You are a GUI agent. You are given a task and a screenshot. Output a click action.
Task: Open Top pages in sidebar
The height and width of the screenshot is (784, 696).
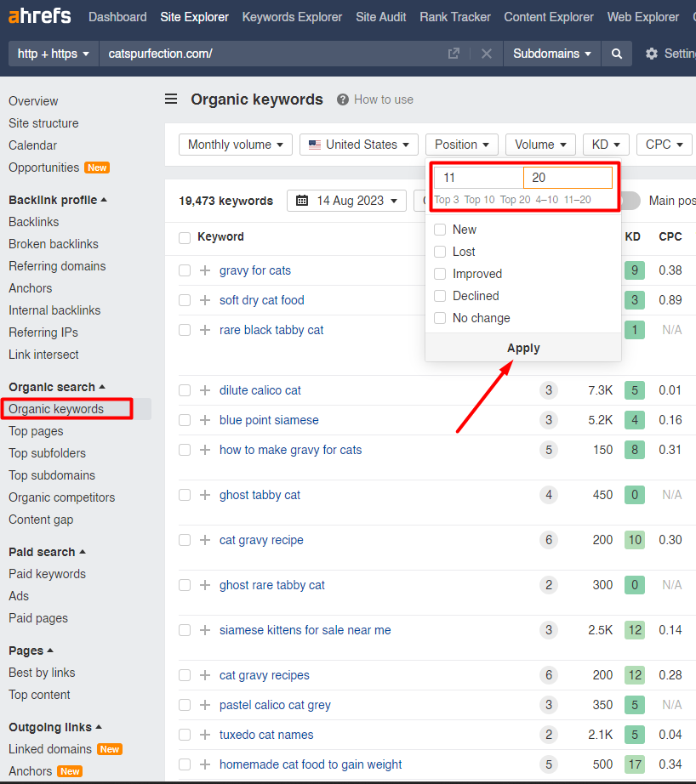tap(36, 431)
